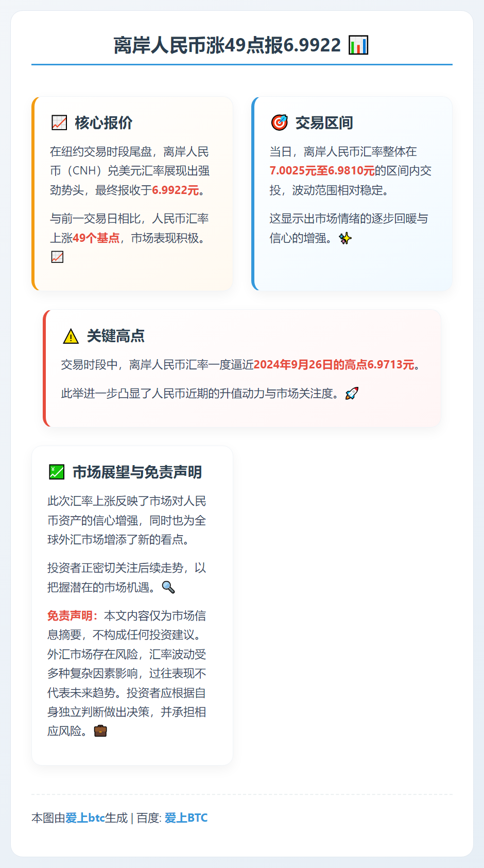Click the red value 6.9922元
Image resolution: width=484 pixels, height=868 pixels.
click(176, 190)
